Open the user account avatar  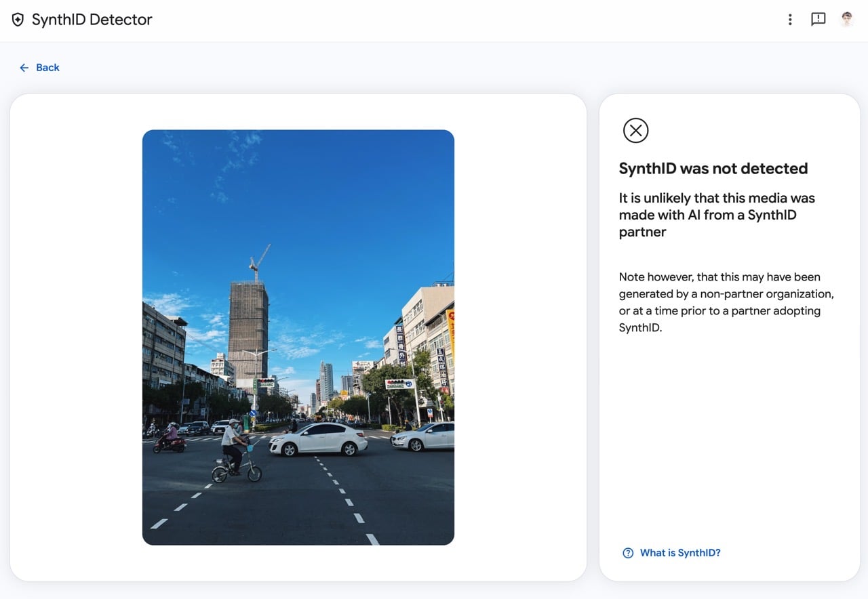[846, 20]
